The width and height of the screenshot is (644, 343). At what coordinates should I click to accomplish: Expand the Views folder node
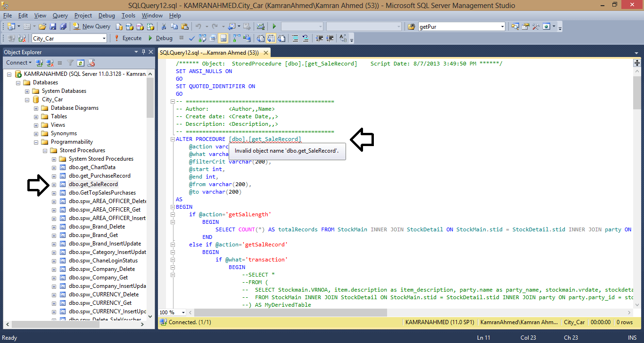click(36, 125)
